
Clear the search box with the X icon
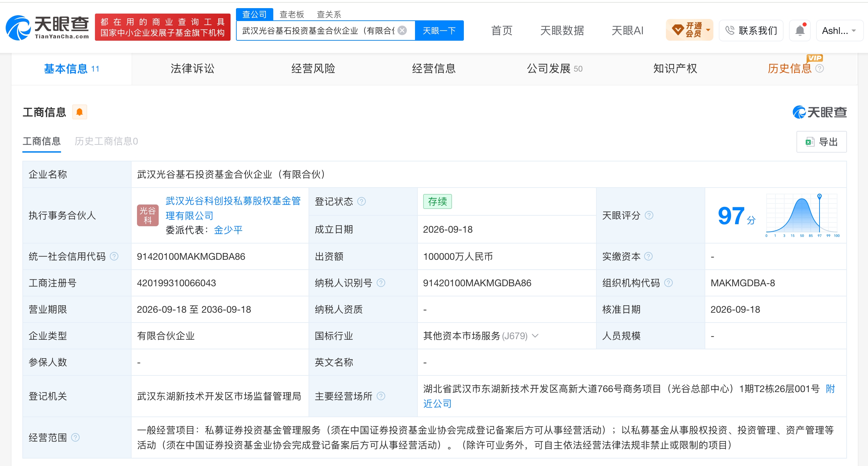point(402,31)
